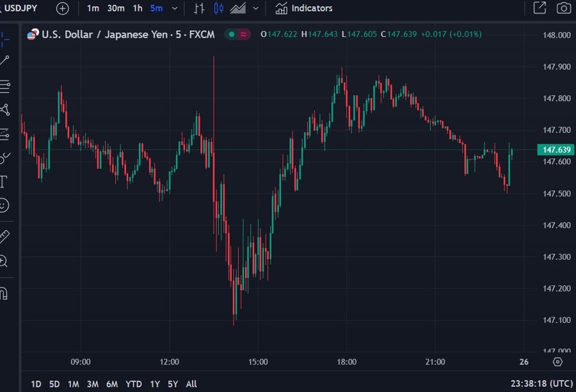The width and height of the screenshot is (576, 392).
Task: Select the trend line drawing tool
Action: (x=4, y=61)
